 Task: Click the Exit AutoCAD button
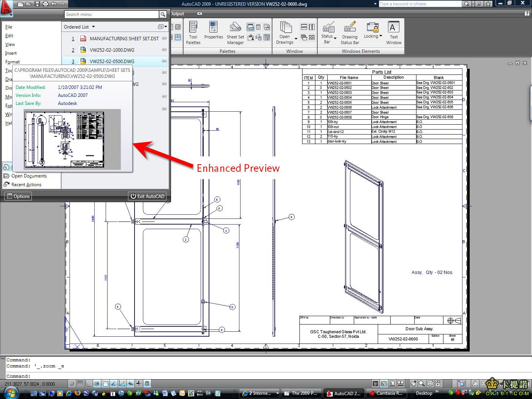(x=148, y=196)
